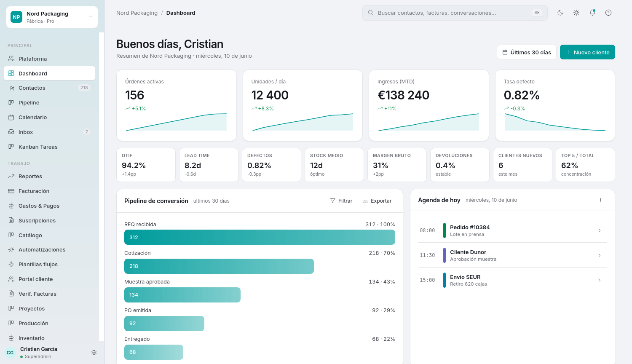Open help question mark icon
Screen dimensions: 632x364
[x=608, y=13]
